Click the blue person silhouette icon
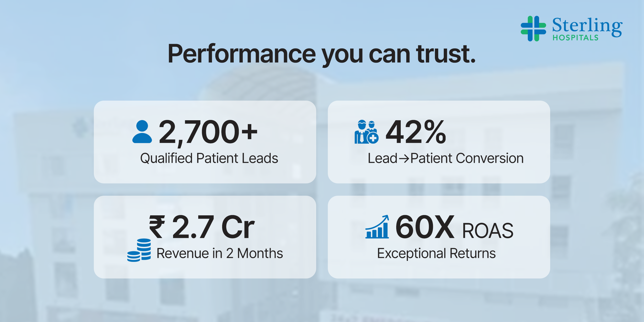The image size is (644, 322). coord(142,132)
